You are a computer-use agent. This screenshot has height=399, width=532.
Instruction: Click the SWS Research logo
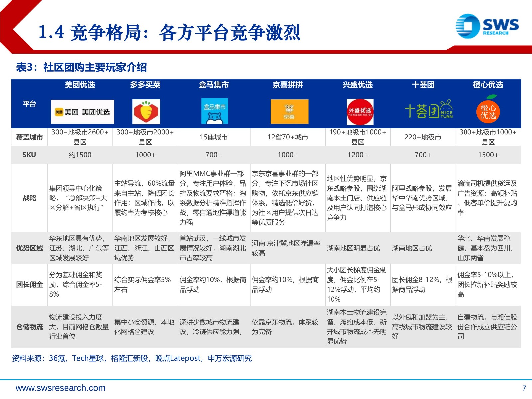click(487, 25)
